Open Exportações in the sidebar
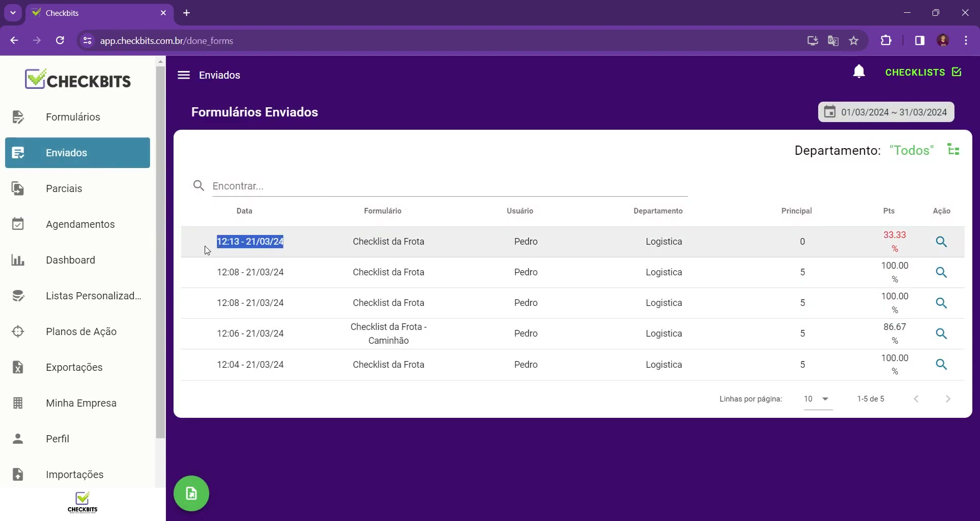This screenshot has width=980, height=521. pos(78,367)
